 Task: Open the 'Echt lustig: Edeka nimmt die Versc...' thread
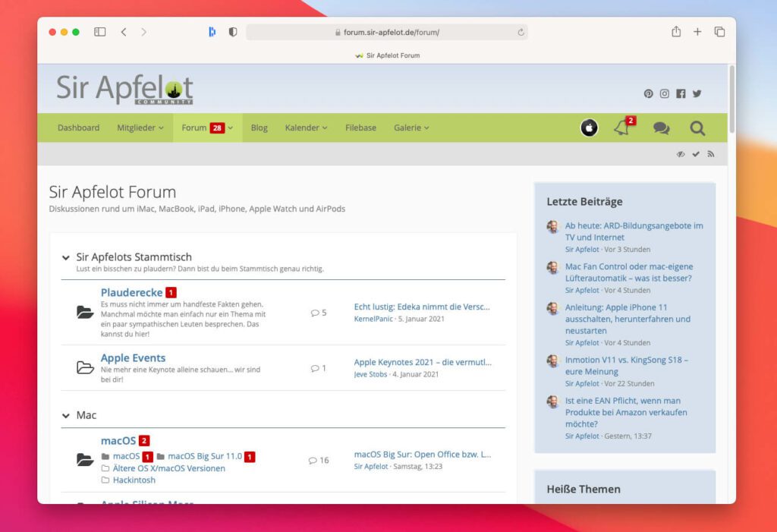click(422, 307)
